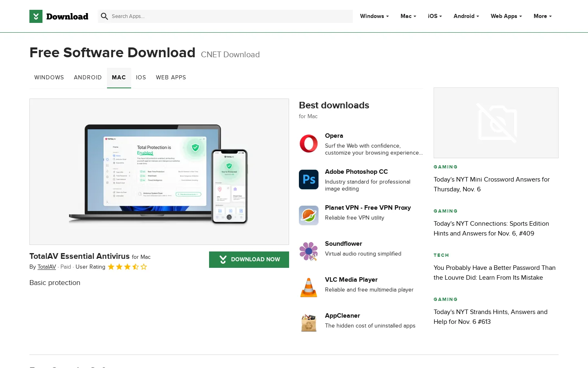Switch to the ANDROID tab
588x368 pixels.
[88, 78]
